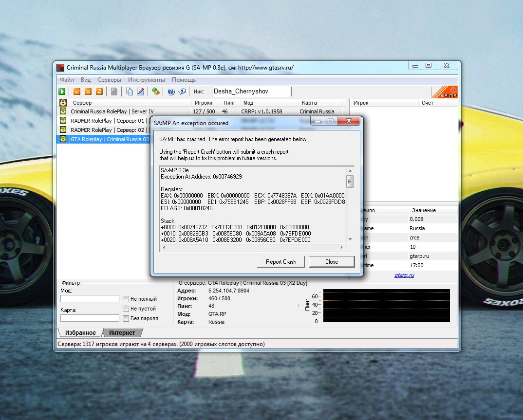Open the Settings gears icon
The height and width of the screenshot is (420, 523).
(x=156, y=91)
